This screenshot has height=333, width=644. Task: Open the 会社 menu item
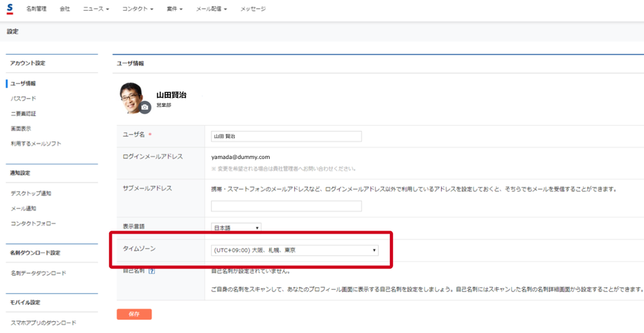point(65,9)
